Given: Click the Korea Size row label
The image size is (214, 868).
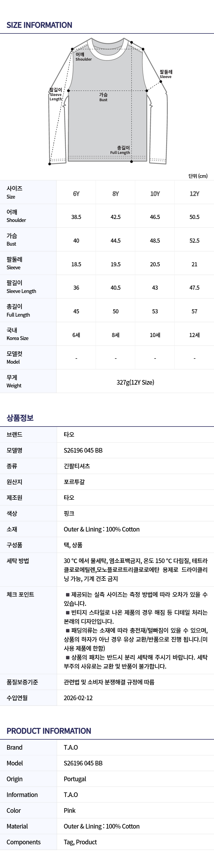Looking at the screenshot, I should click(x=17, y=334).
